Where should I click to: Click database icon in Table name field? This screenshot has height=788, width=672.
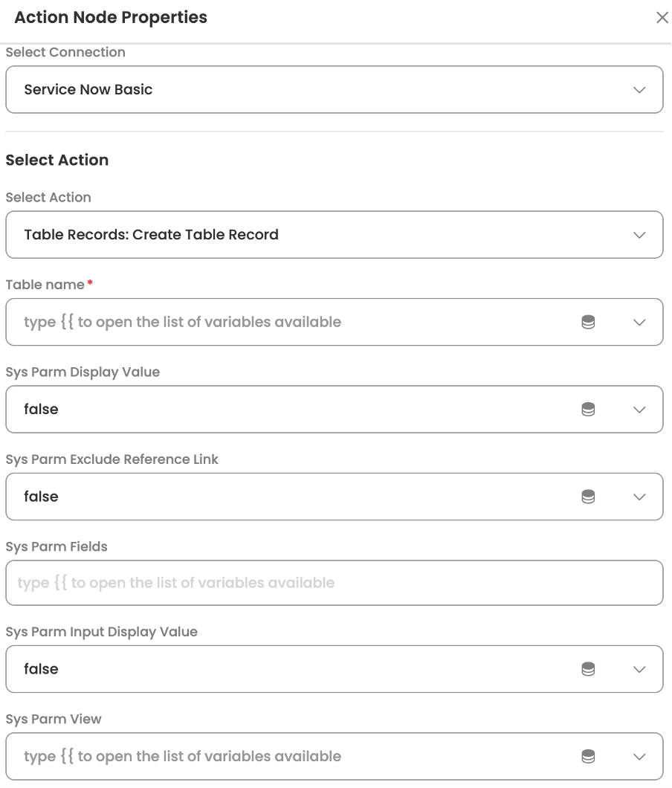coord(588,323)
